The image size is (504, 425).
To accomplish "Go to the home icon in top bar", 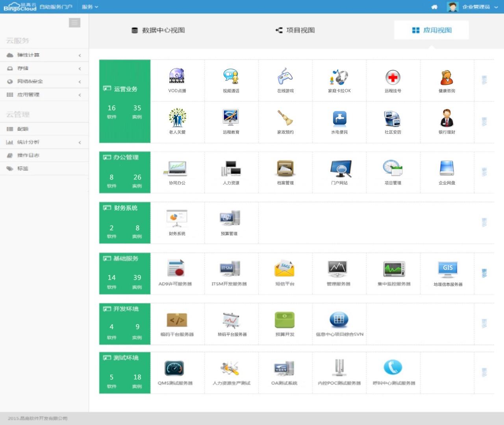I will coord(434,7).
